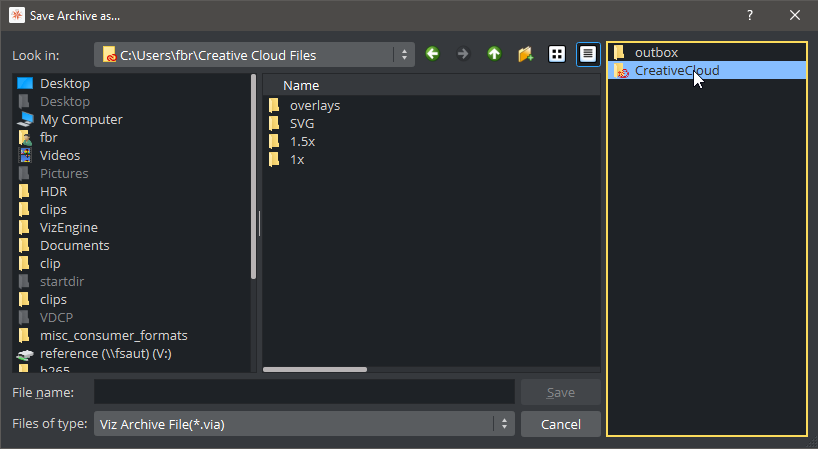The height and width of the screenshot is (449, 818).
Task: Click the greyed-out forward arrow
Action: [463, 54]
